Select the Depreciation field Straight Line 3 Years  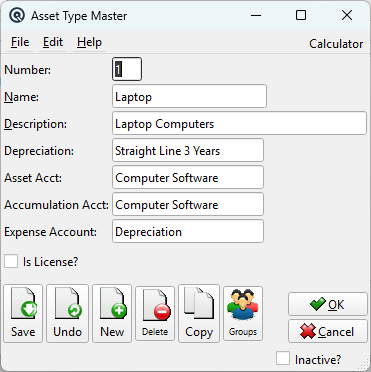pyautogui.click(x=188, y=150)
